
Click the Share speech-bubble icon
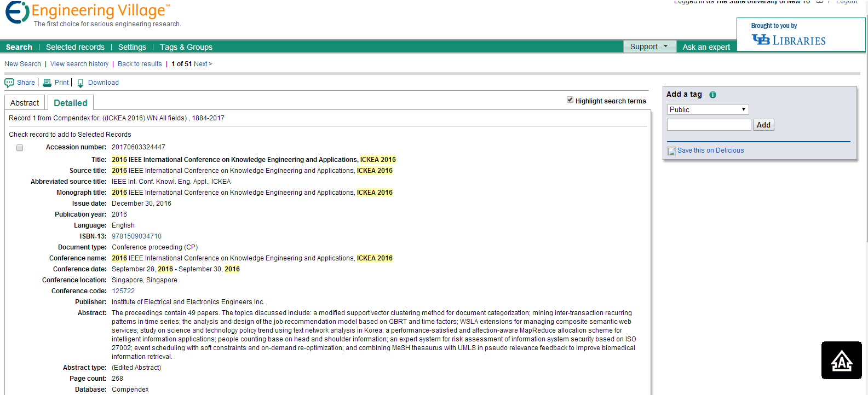tap(9, 83)
